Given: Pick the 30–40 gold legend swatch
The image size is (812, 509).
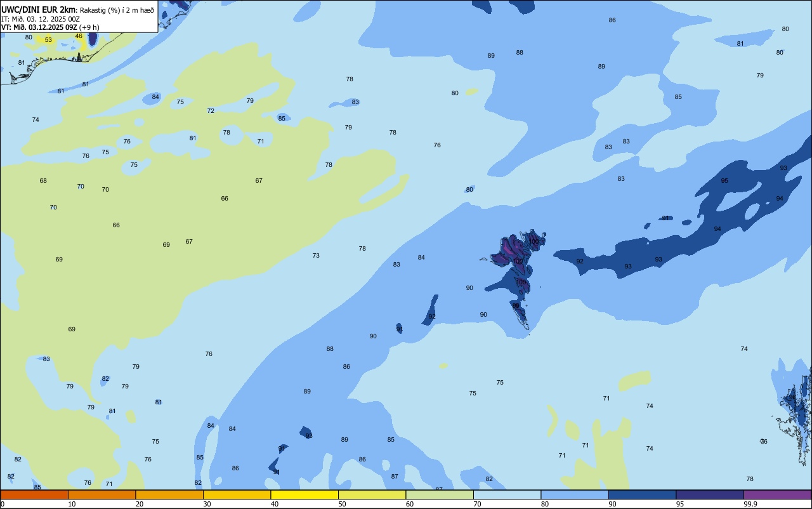Looking at the screenshot, I should [237, 494].
